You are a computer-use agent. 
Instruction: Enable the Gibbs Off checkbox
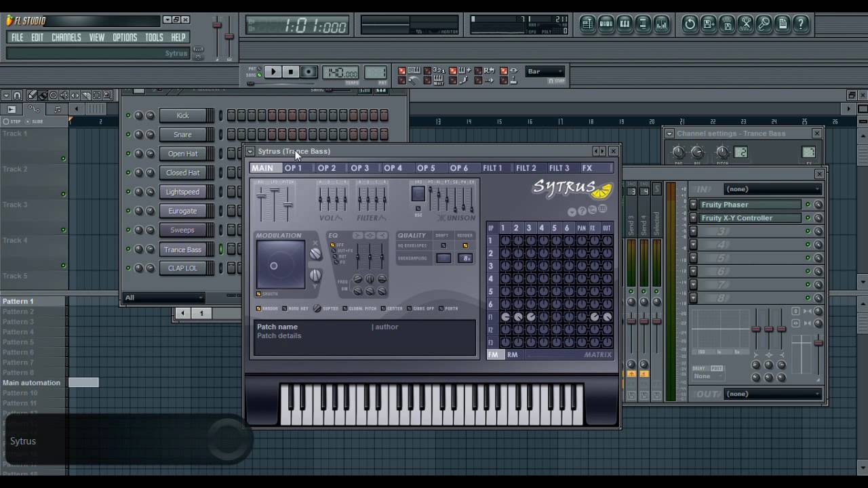click(x=410, y=308)
